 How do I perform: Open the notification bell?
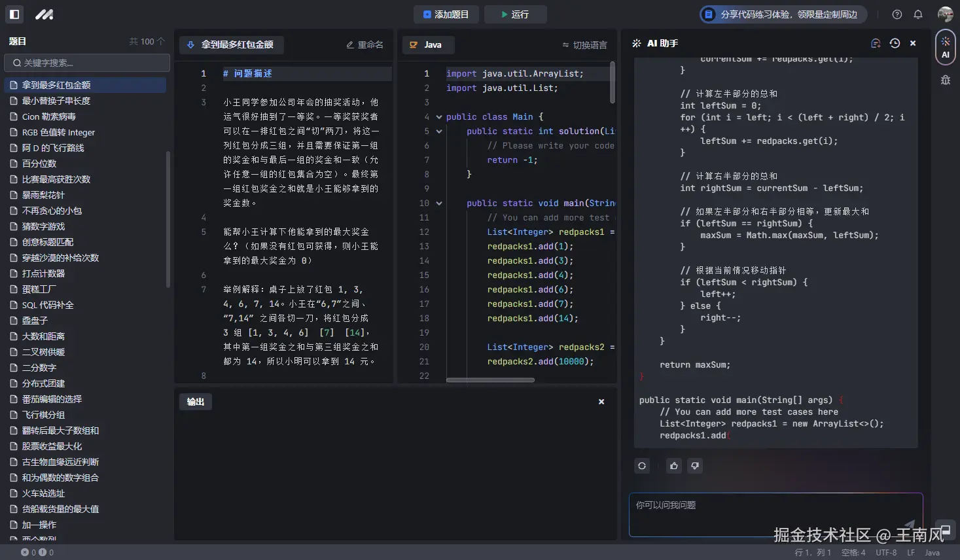[x=917, y=14]
